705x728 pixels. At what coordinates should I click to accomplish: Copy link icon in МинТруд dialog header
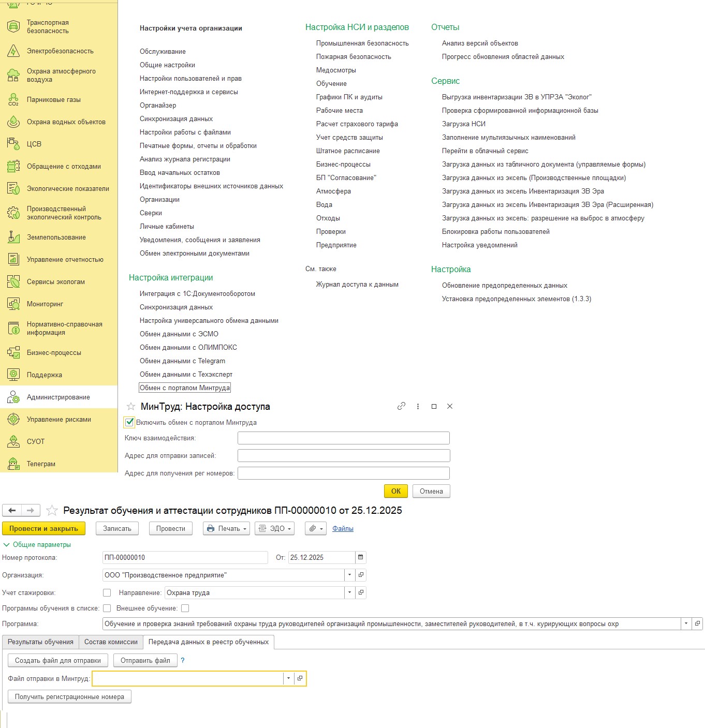pyautogui.click(x=401, y=406)
